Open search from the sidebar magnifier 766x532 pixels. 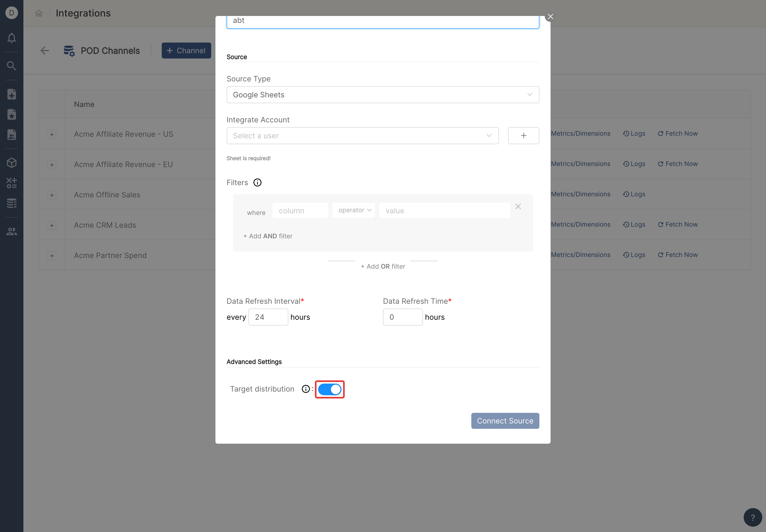coord(12,66)
